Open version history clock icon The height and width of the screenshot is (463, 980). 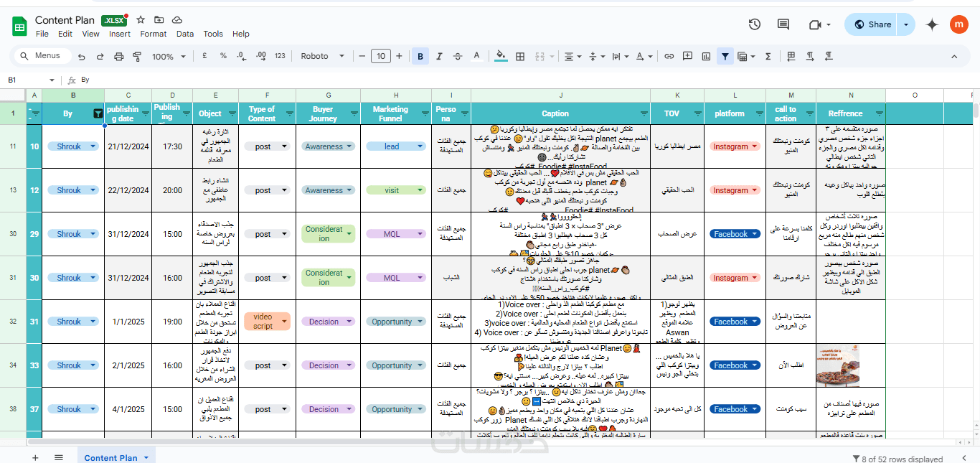(755, 24)
